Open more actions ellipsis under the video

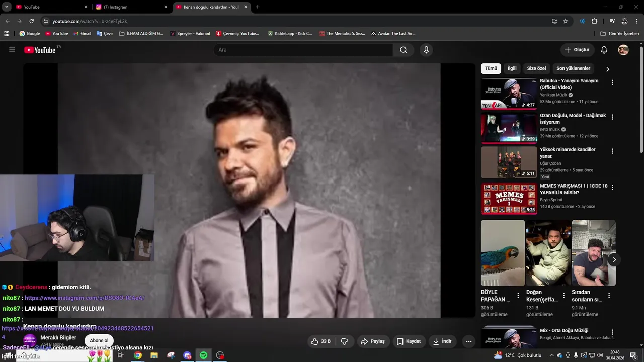point(469,341)
